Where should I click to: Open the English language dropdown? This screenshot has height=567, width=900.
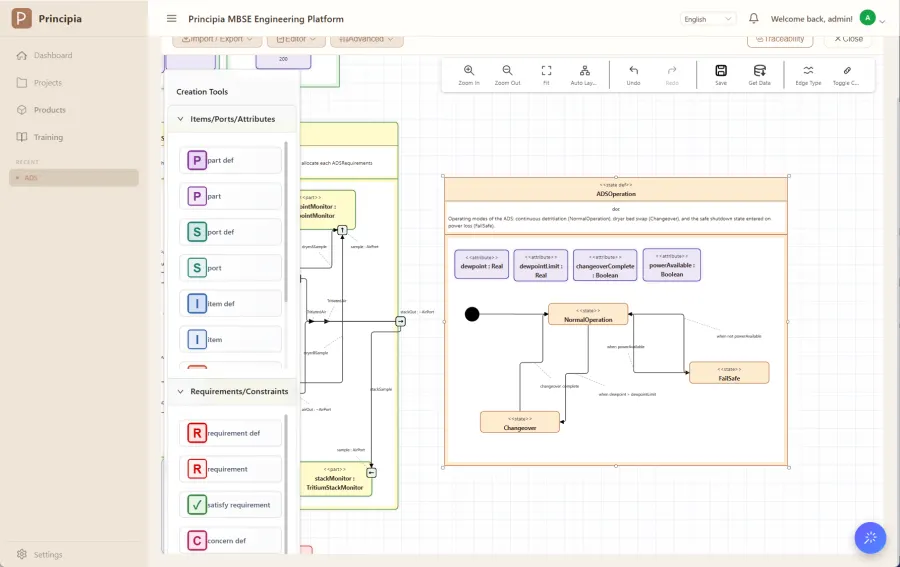click(x=708, y=19)
